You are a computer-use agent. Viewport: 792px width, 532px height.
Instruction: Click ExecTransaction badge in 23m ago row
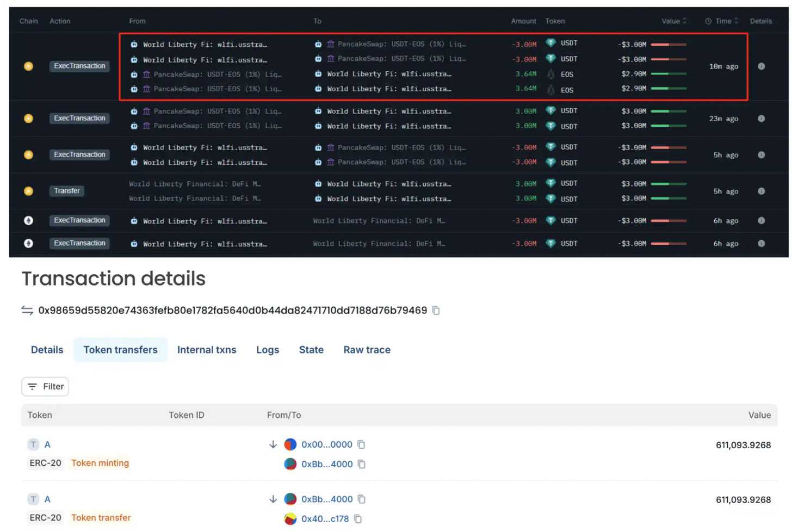(79, 119)
